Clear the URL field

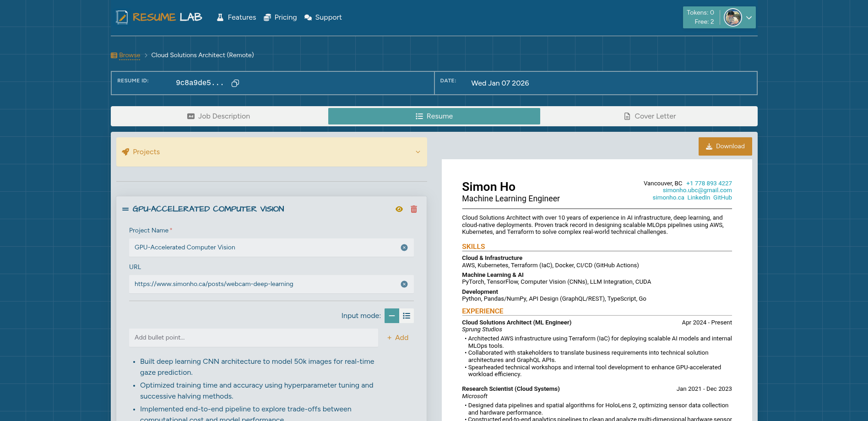tap(404, 284)
